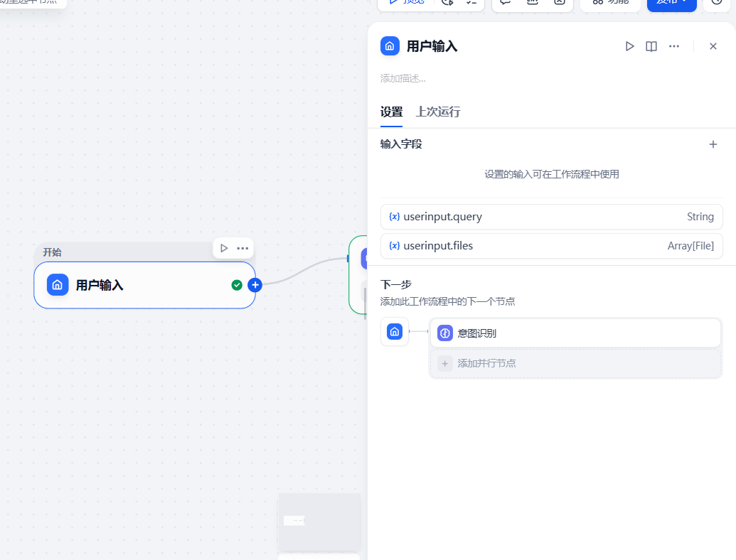Click the String type label

[x=700, y=217]
